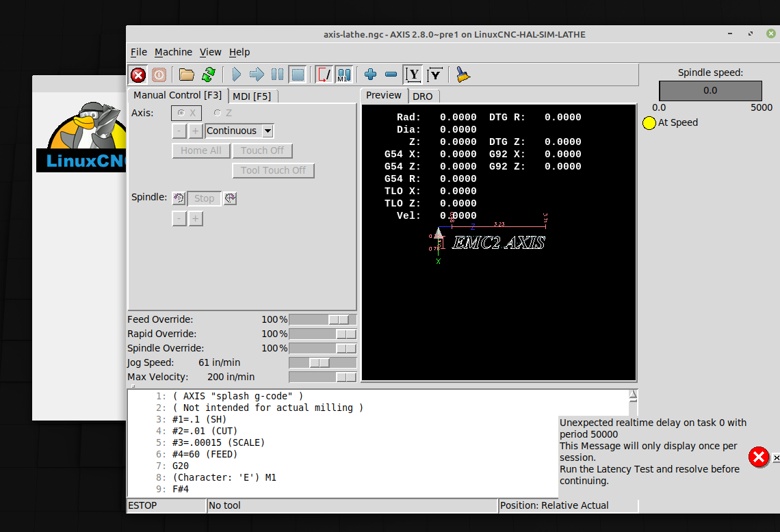Click the Feed Override slider

[x=338, y=319]
